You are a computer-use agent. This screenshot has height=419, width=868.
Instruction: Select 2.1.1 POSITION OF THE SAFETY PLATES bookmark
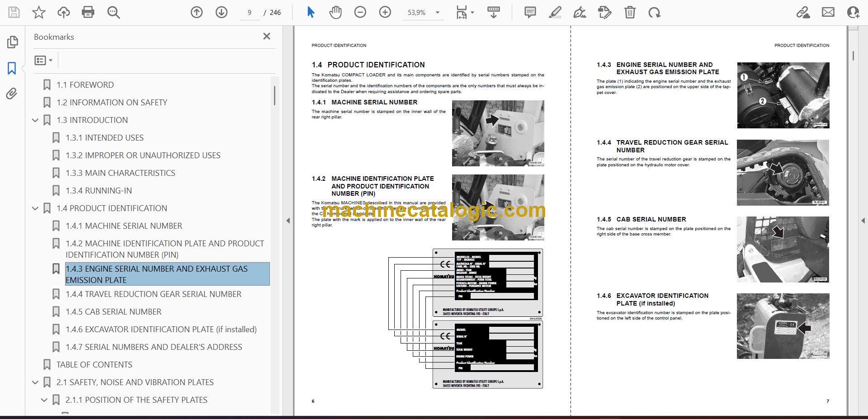pyautogui.click(x=136, y=400)
